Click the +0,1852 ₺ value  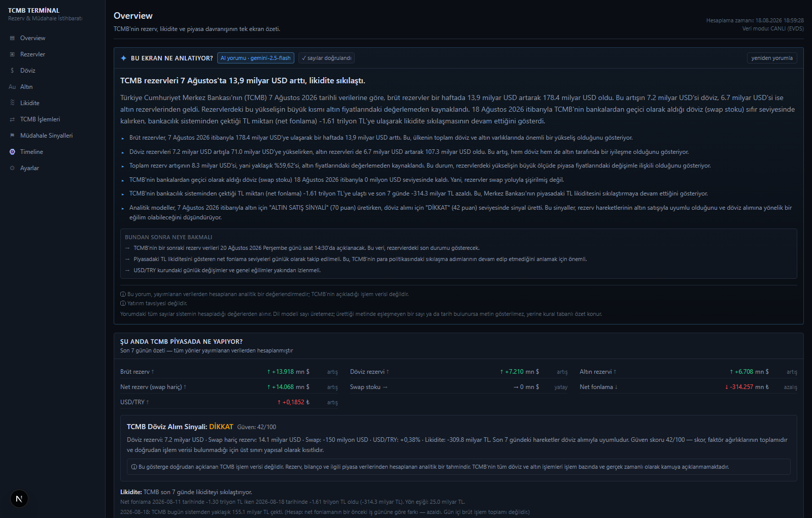(293, 402)
